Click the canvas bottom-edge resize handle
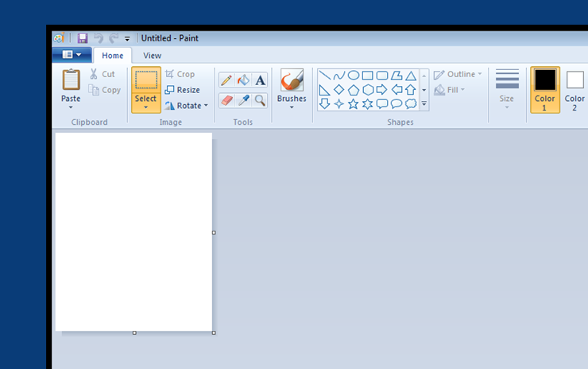588x369 pixels. pos(134,333)
